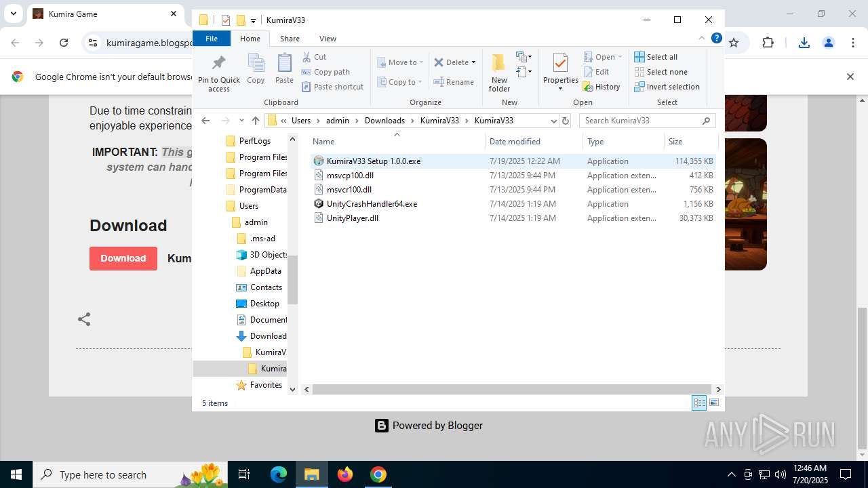Sort by Size column header
The image size is (868, 488).
[690, 142]
